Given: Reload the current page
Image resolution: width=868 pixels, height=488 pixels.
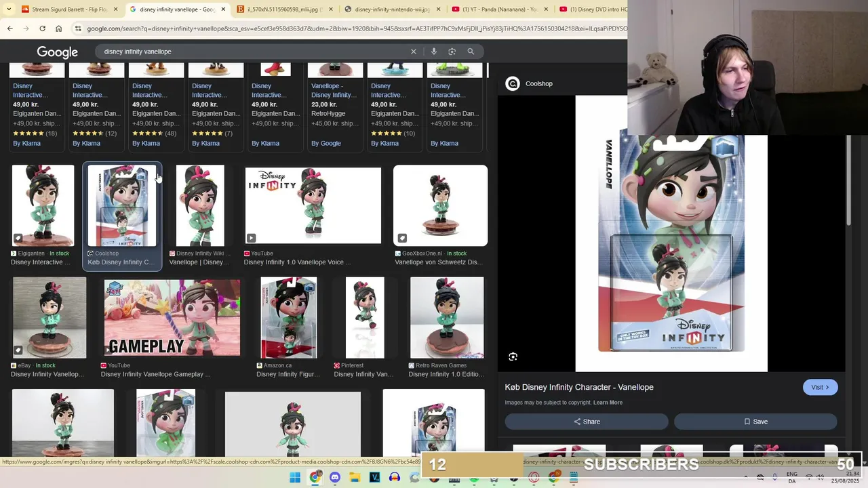Looking at the screenshot, I should [42, 28].
